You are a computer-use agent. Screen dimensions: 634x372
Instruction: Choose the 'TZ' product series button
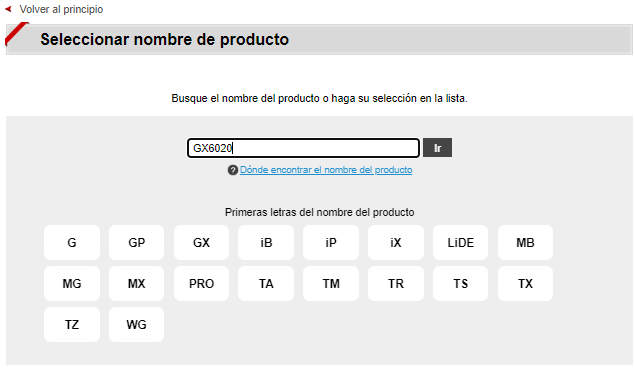[72, 324]
